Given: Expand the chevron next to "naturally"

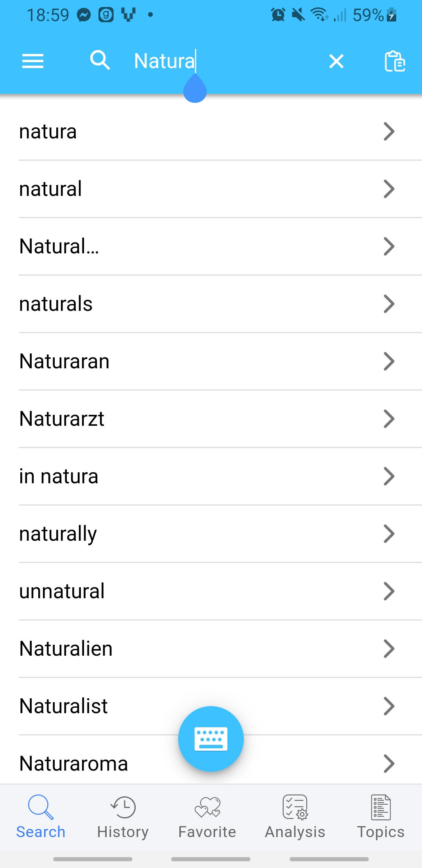Looking at the screenshot, I should pos(389,534).
